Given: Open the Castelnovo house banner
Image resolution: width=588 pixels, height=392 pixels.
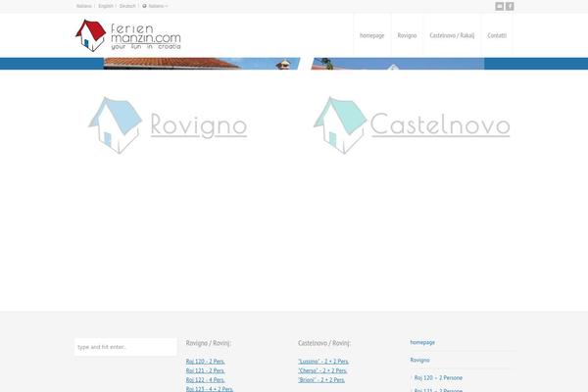Looking at the screenshot, I should [412, 125].
